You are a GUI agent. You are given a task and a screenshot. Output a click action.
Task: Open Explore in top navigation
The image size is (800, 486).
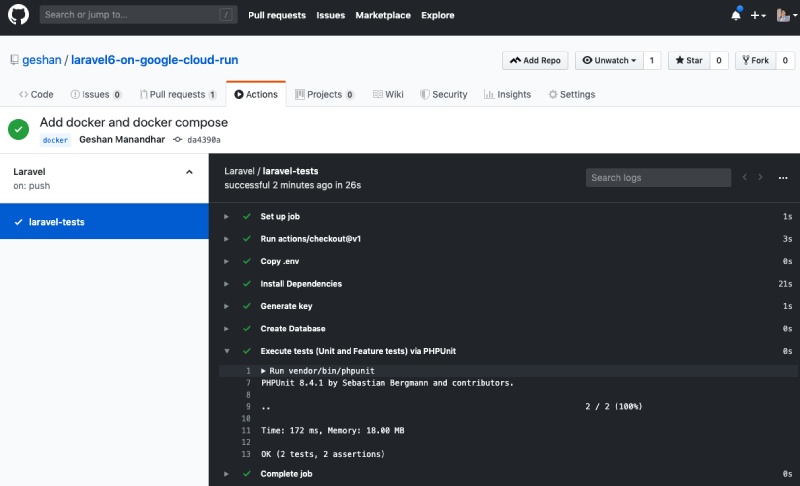(438, 15)
